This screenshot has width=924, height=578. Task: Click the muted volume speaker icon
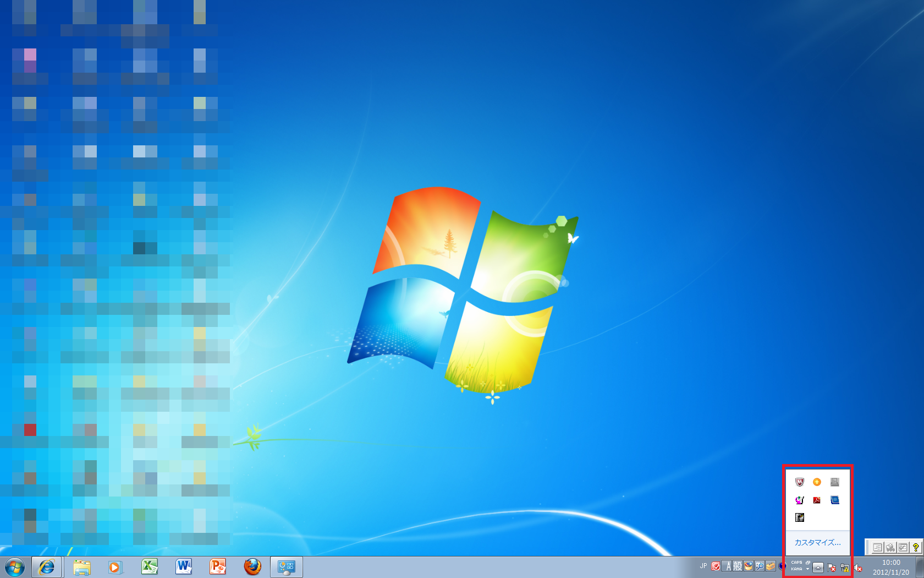click(858, 568)
